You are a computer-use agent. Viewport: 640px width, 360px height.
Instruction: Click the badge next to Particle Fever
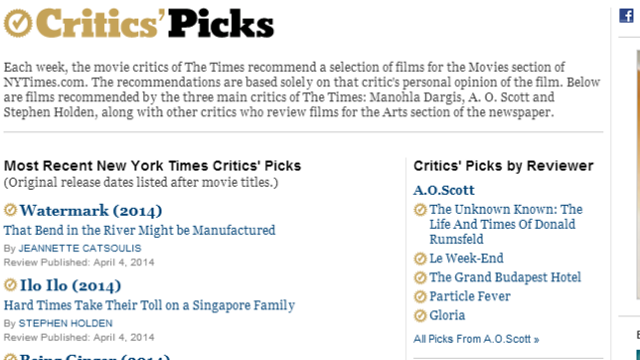point(420,297)
